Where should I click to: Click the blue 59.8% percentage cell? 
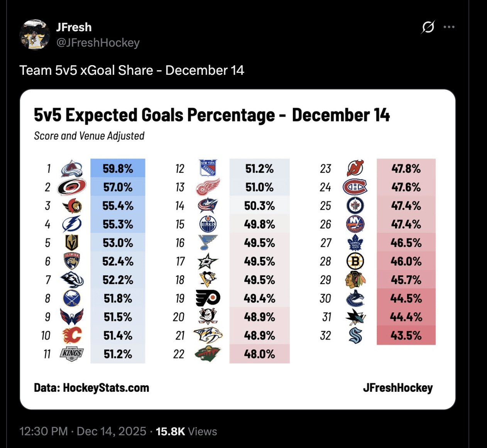point(118,168)
